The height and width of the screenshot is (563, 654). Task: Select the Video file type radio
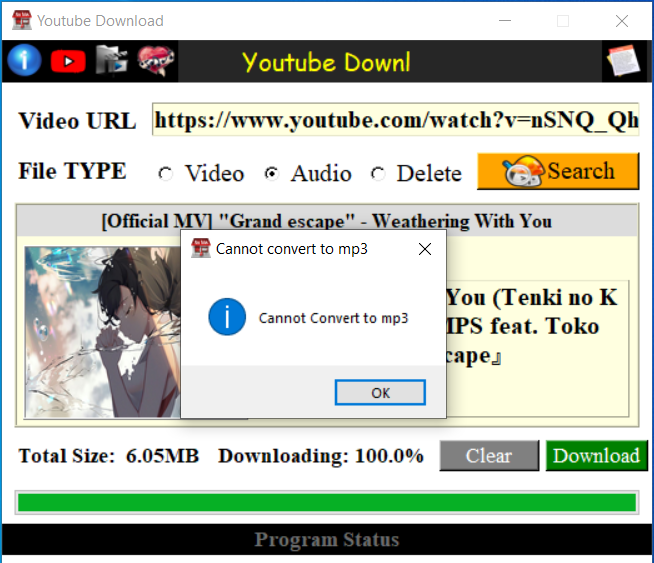click(x=166, y=173)
